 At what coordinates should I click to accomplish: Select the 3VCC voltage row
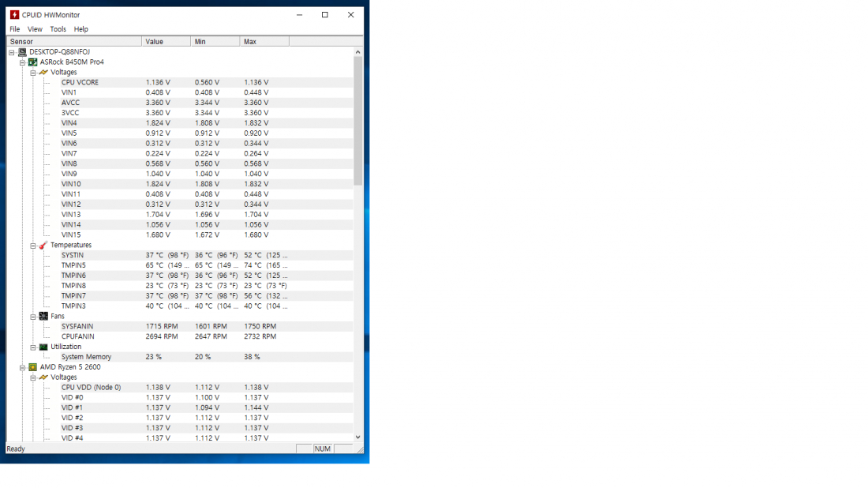207,113
